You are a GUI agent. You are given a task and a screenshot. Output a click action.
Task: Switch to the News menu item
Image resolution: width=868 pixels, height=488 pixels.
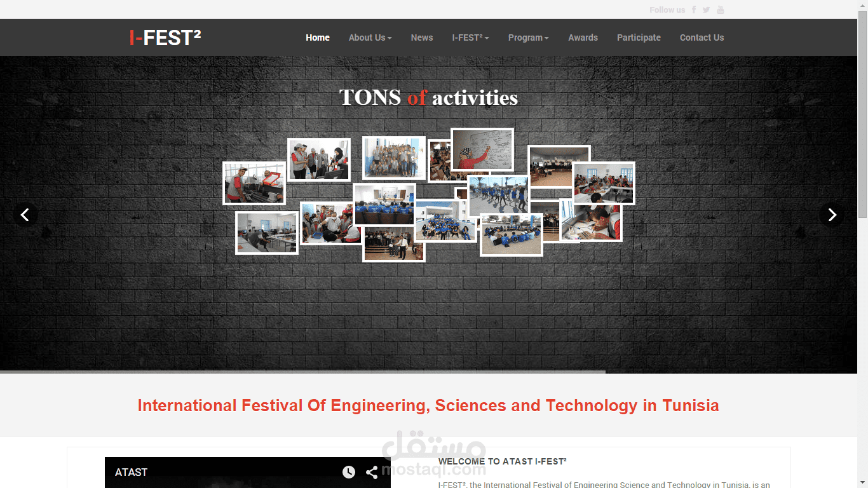pyautogui.click(x=422, y=37)
